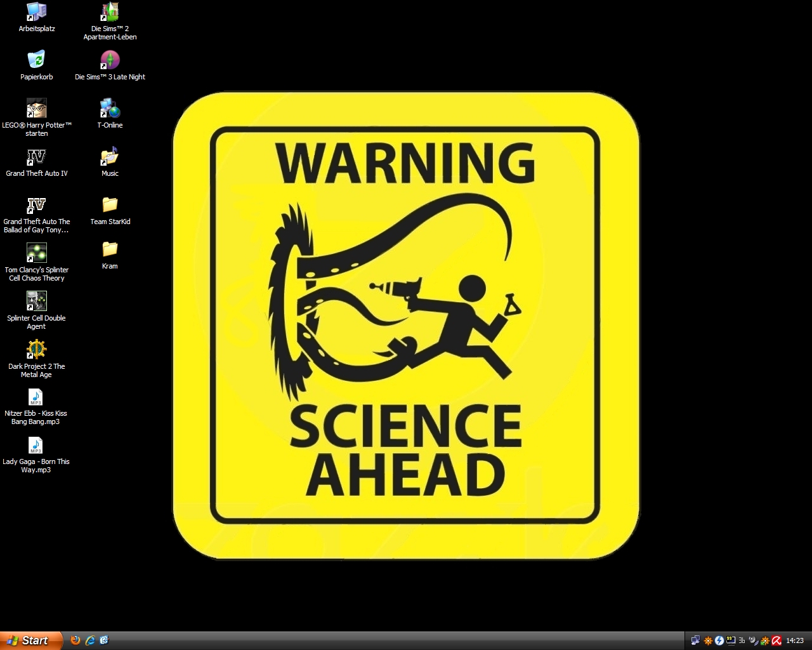The image size is (812, 650).
Task: Select Lady Gaga Born This Way.mp3 file
Action: [36, 446]
